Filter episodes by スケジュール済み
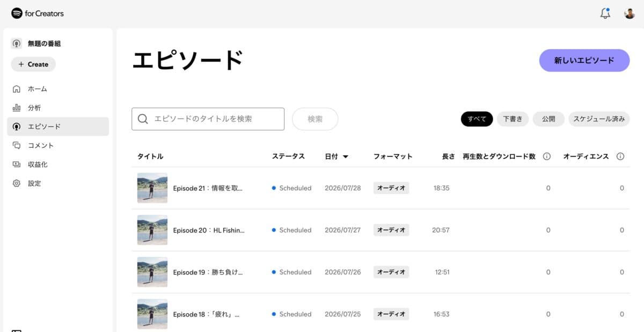644x332 pixels. [599, 119]
